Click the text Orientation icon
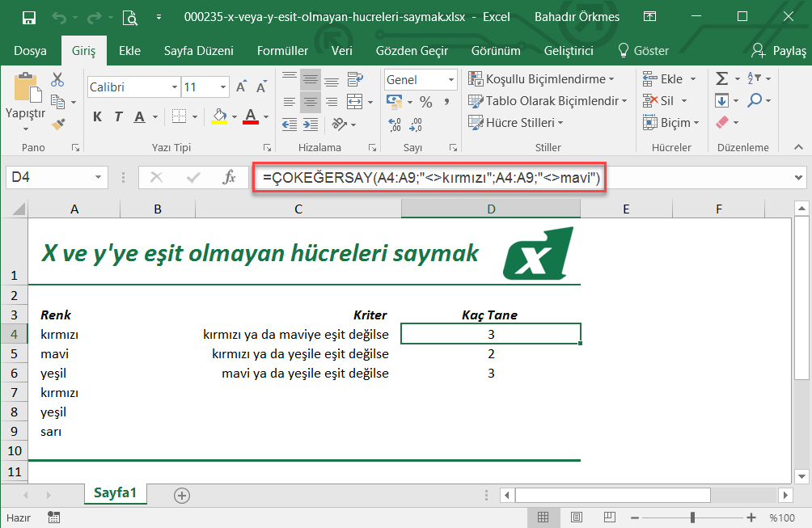Viewport: 812px width, 528px height. [340, 125]
